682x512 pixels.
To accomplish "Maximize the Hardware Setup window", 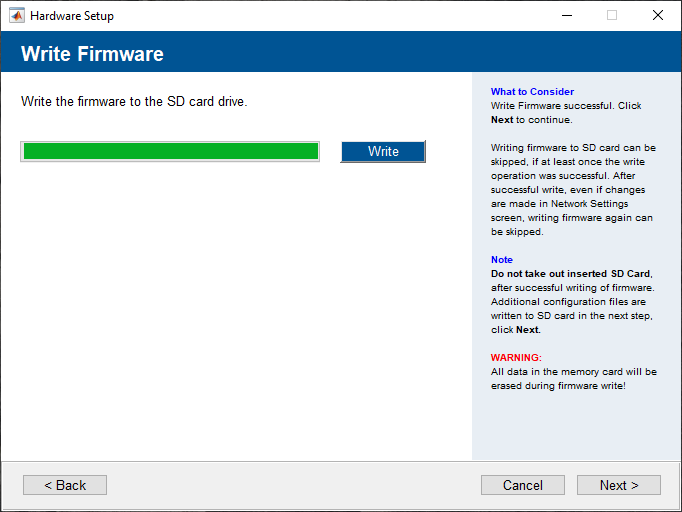I will pos(612,16).
